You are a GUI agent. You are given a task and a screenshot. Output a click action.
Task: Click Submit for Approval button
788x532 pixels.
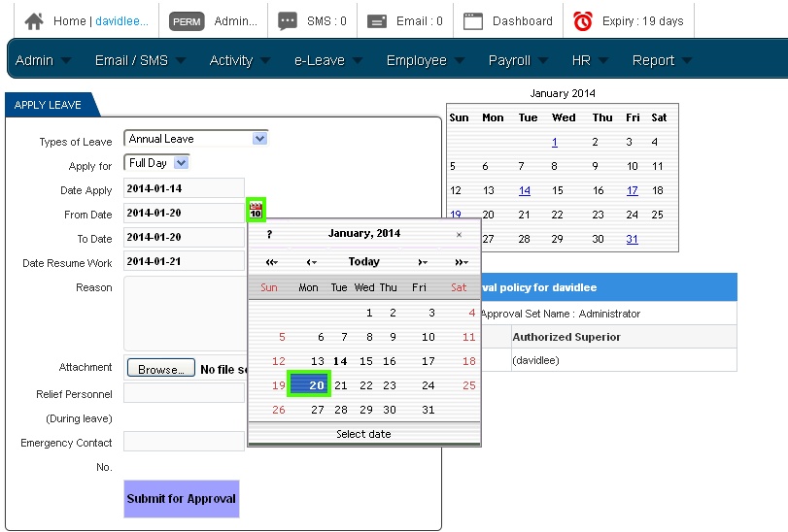(x=182, y=499)
